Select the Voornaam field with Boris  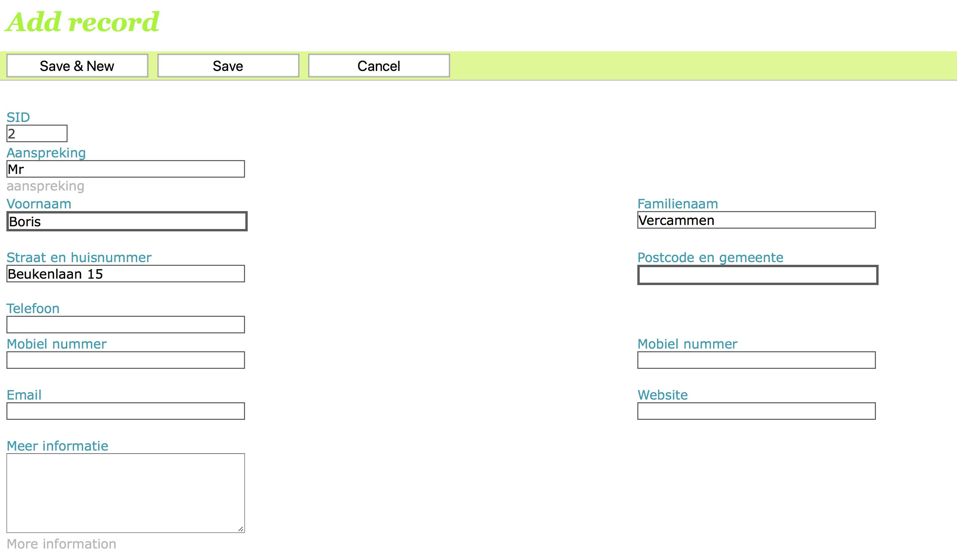(x=127, y=221)
